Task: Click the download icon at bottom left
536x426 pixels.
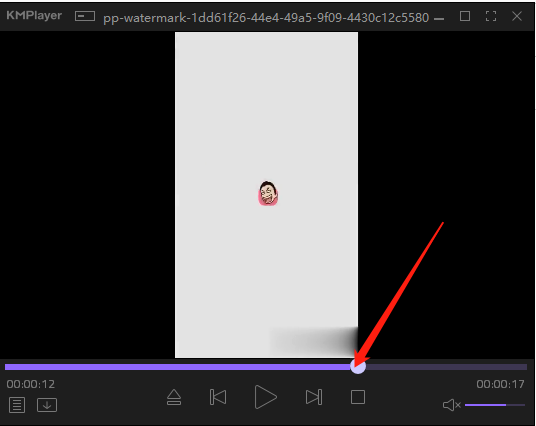Action: tap(47, 405)
